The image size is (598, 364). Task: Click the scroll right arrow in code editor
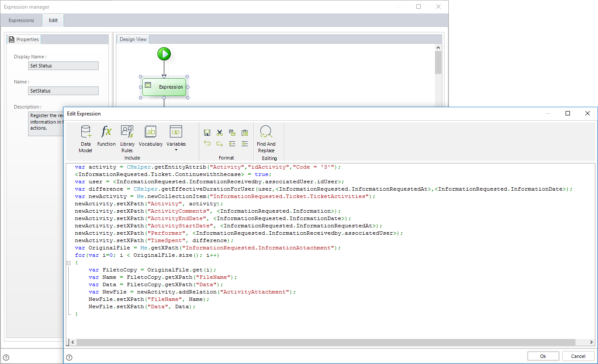[x=591, y=342]
